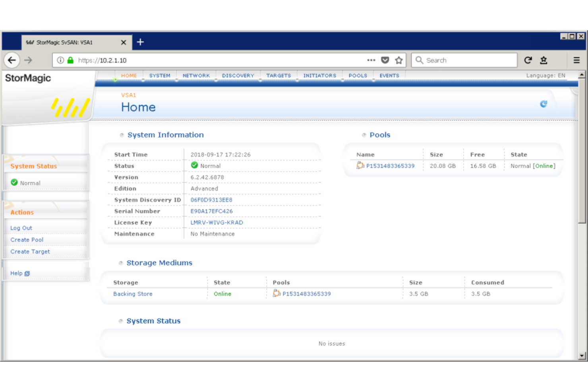Click the pool icon beside P1531483365339 in Pools
The height and width of the screenshot is (392, 588).
(x=360, y=166)
